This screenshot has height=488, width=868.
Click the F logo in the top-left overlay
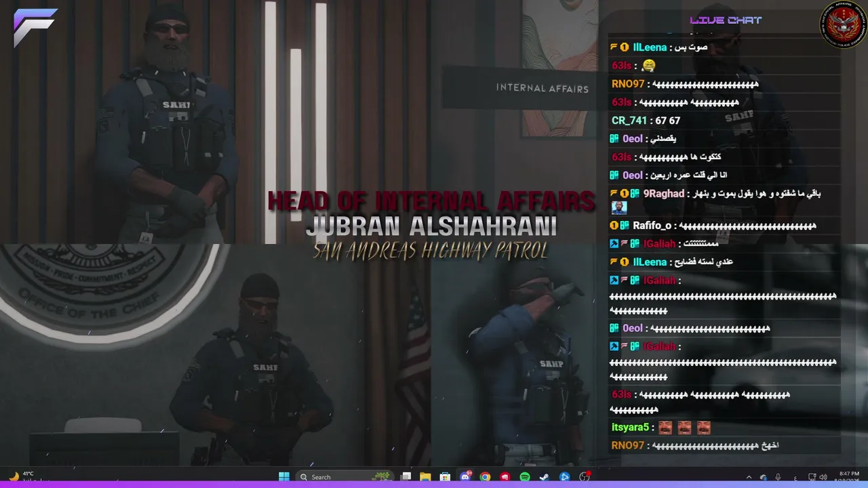tap(35, 27)
